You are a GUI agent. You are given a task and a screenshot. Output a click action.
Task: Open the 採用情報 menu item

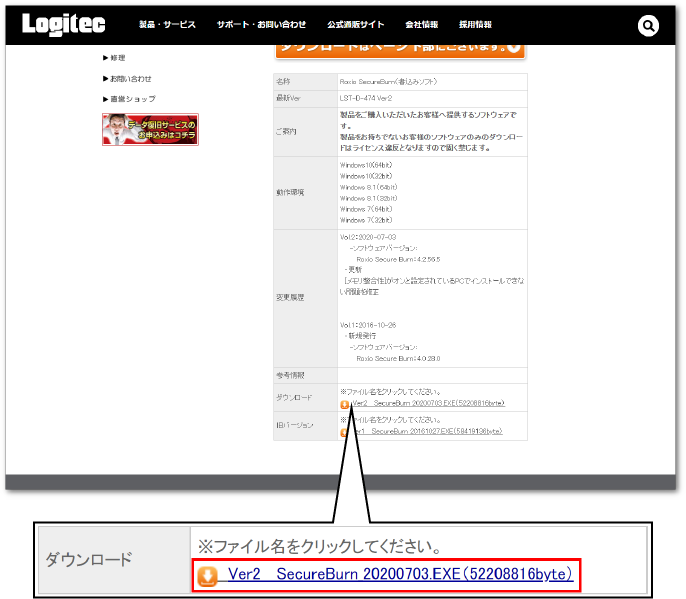tap(475, 25)
